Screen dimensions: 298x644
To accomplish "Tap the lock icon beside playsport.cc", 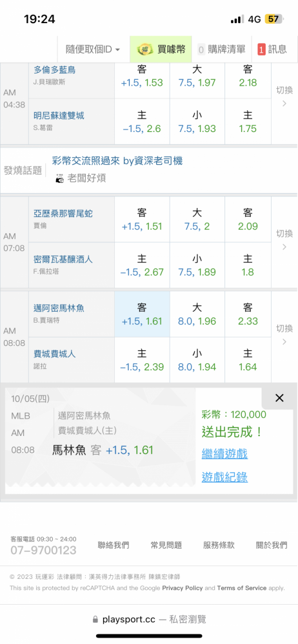I will [x=95, y=620].
